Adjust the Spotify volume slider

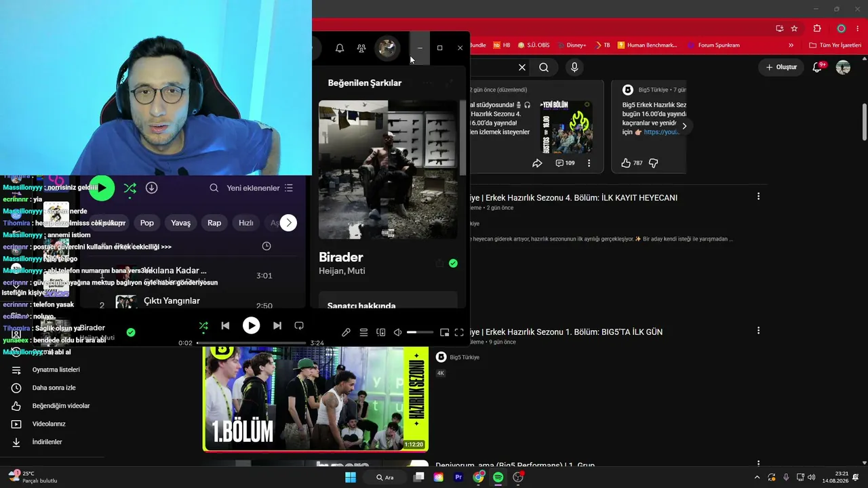[420, 333]
